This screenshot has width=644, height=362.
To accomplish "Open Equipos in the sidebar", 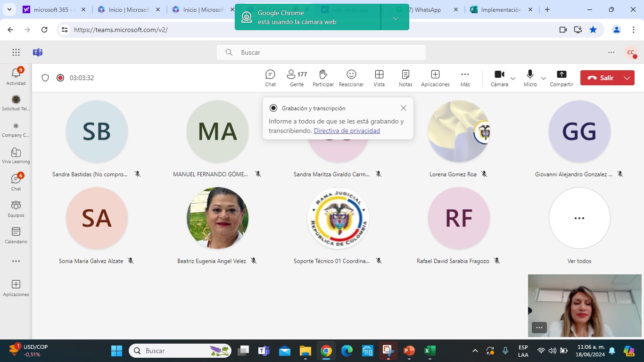I will point(16,208).
